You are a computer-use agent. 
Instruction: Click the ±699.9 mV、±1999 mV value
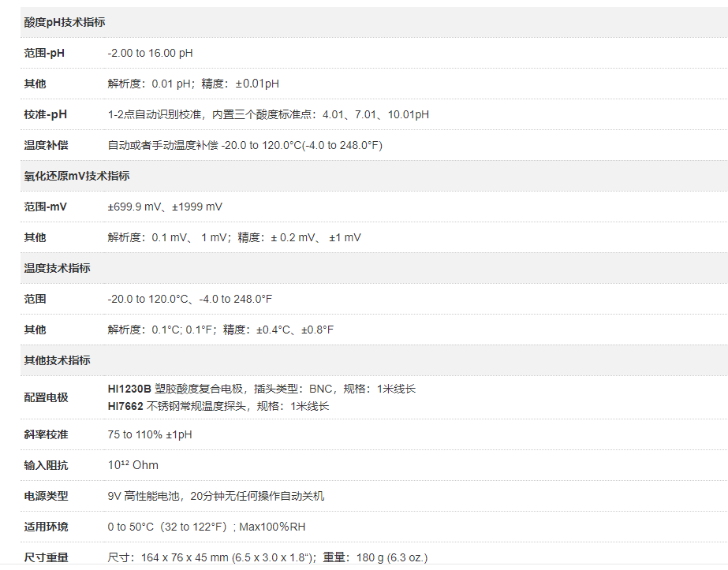click(x=165, y=207)
